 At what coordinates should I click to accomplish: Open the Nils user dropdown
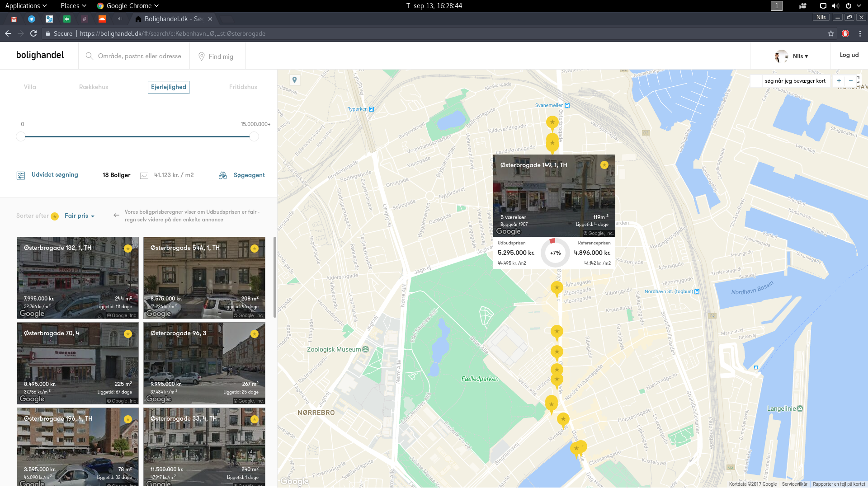click(792, 56)
